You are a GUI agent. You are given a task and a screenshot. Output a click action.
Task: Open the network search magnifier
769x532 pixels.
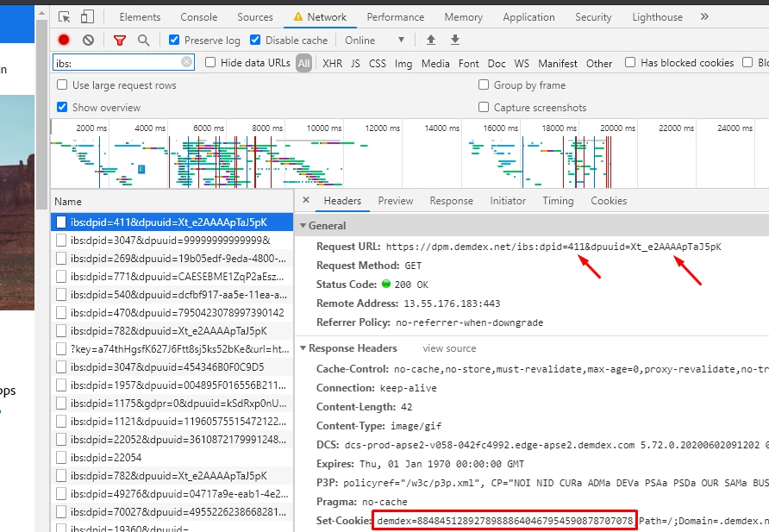click(144, 41)
